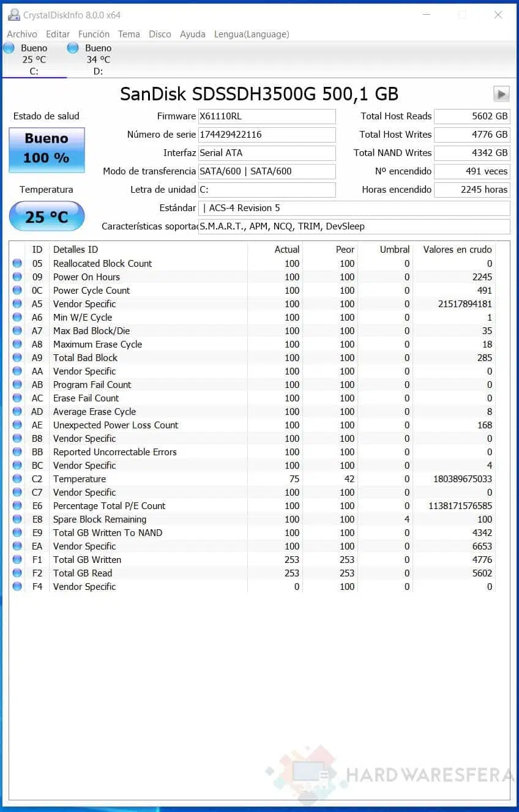The image size is (519, 812).
Task: Open the Lengua(Language) menu
Action: pyautogui.click(x=252, y=34)
